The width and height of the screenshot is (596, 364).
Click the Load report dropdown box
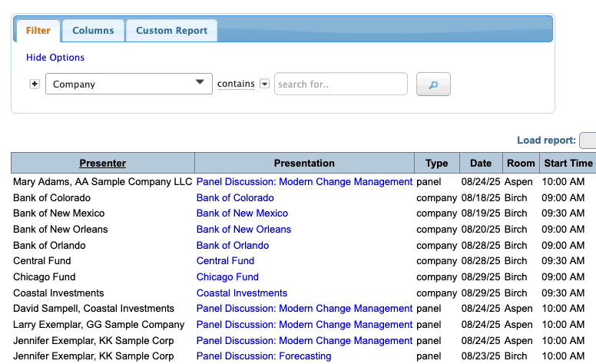click(588, 141)
